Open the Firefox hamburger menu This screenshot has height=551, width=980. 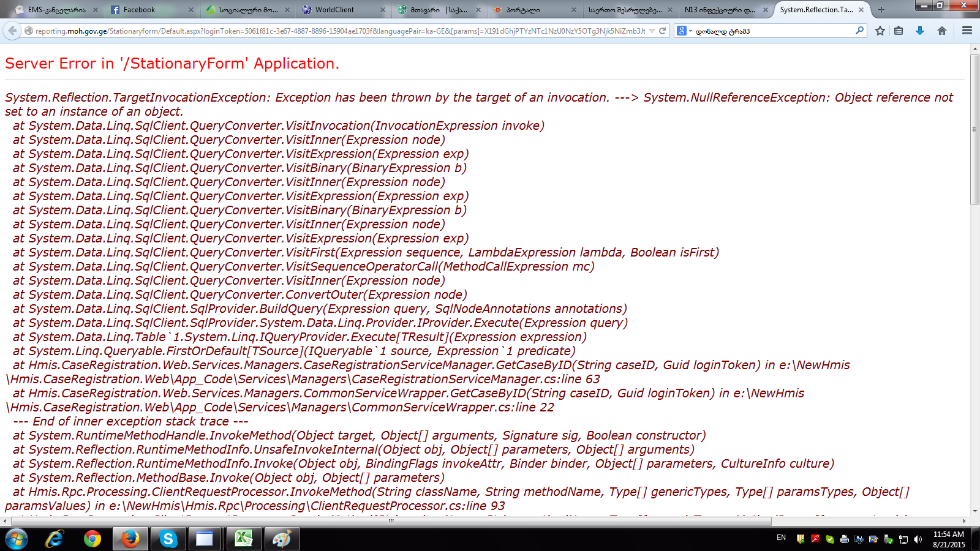[x=967, y=31]
